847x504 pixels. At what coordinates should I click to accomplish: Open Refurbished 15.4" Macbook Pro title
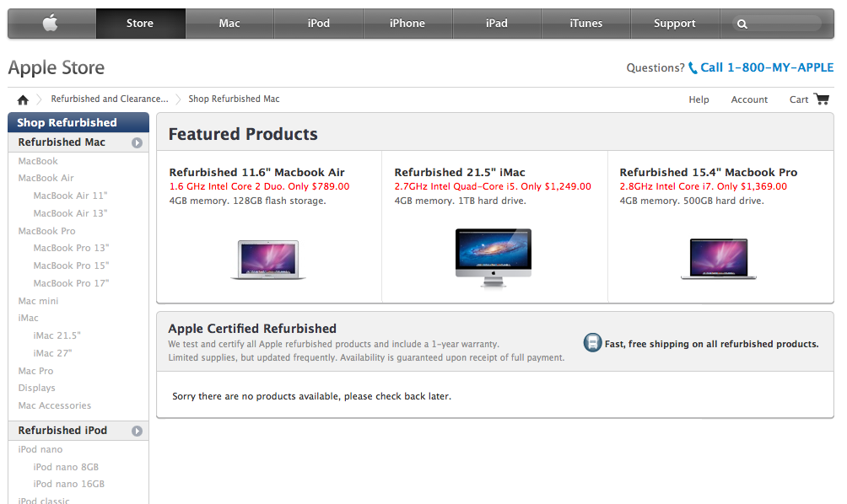click(708, 172)
